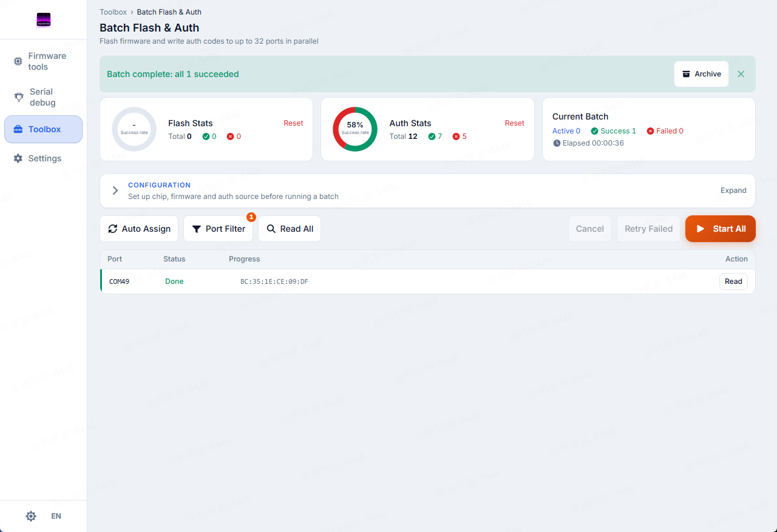Click the Total 12 Auth Stats value
Viewport: 777px width, 532px height.
click(404, 136)
